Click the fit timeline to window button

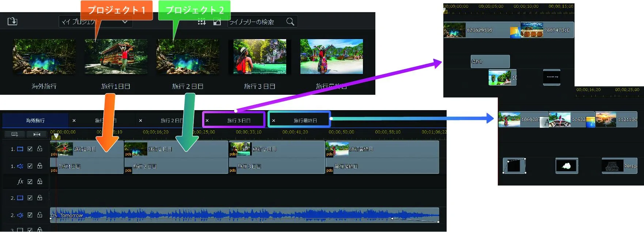37,134
